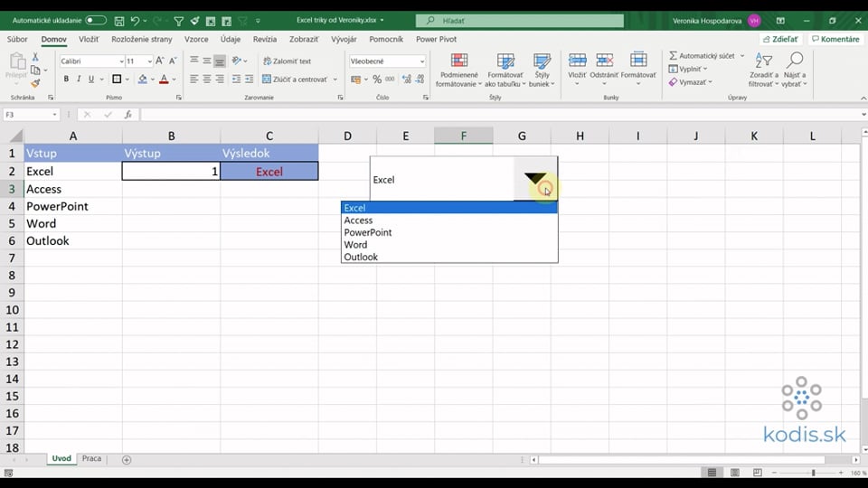This screenshot has width=868, height=488.
Task: Click the Komentáre button
Action: (835, 39)
